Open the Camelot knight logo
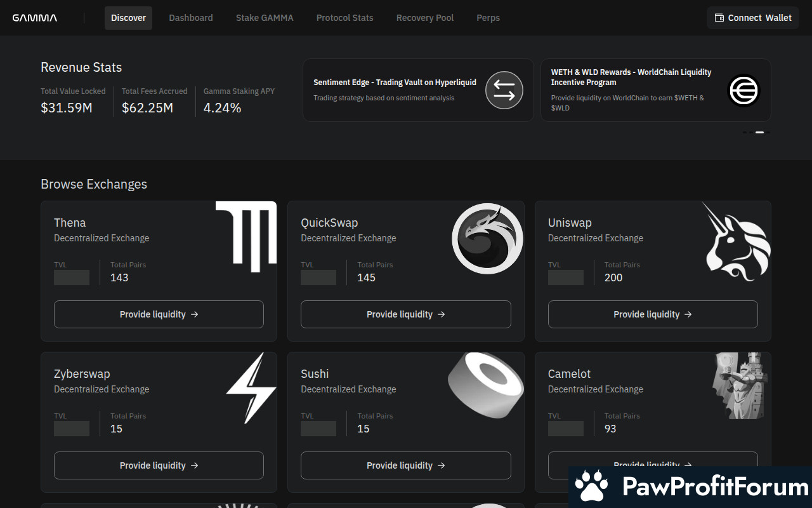Image resolution: width=812 pixels, height=508 pixels. coord(741,385)
